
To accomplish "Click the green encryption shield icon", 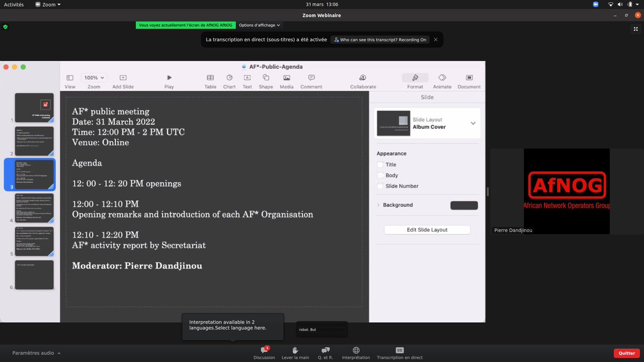I will 5,26.
